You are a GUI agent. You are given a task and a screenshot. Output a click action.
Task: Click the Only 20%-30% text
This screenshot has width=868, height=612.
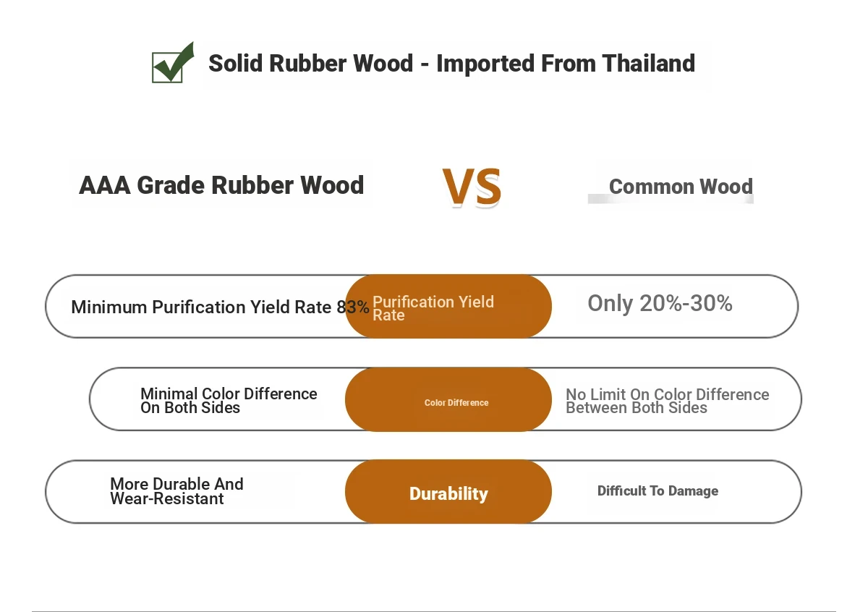point(660,303)
